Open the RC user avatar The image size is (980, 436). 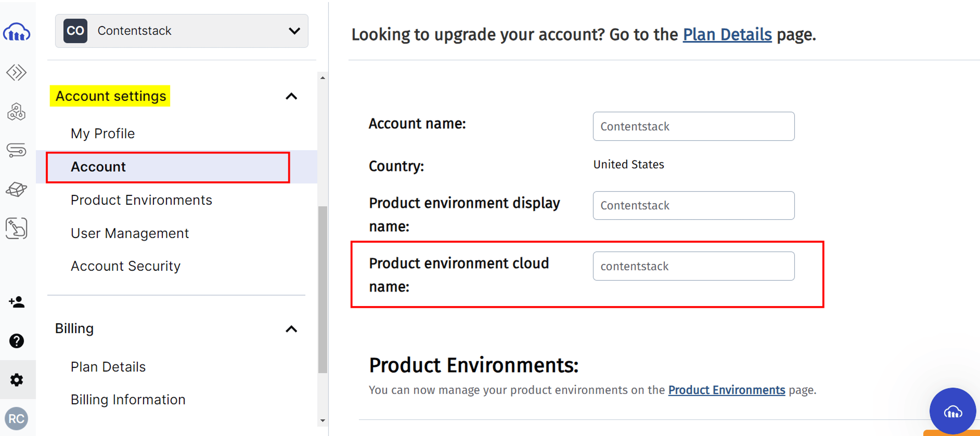tap(16, 418)
